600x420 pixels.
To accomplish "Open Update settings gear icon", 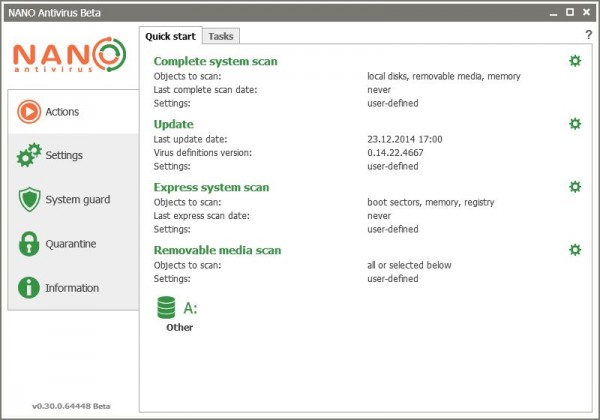I will (575, 124).
